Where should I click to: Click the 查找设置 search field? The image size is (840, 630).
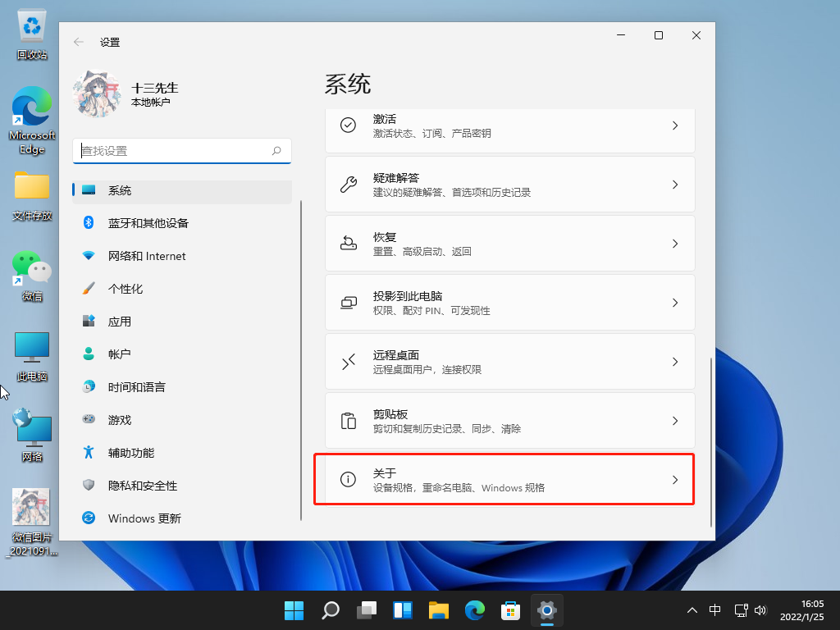click(182, 151)
